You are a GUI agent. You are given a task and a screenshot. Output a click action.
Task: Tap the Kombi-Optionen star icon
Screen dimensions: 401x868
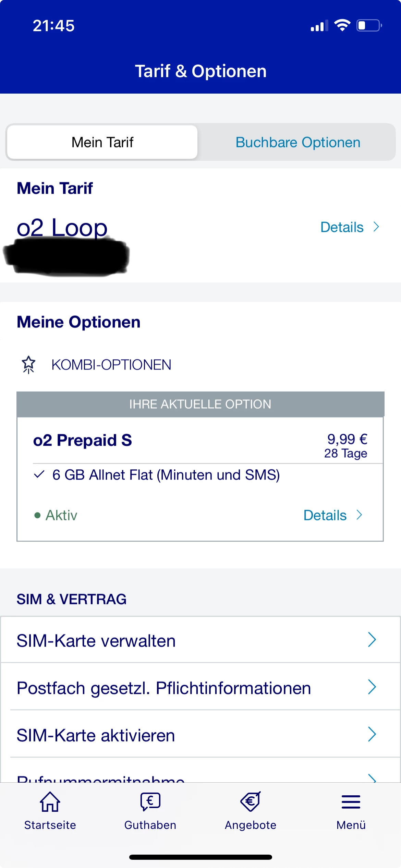29,364
